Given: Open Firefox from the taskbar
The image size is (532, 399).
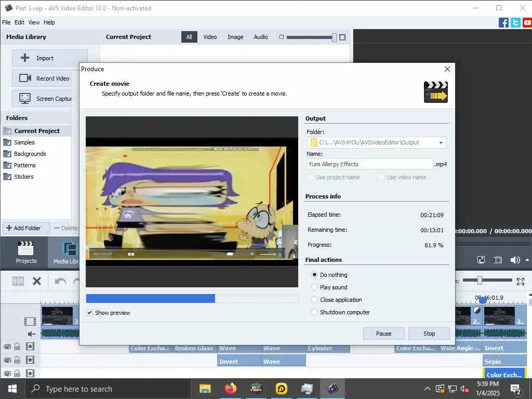Looking at the screenshot, I should click(230, 389).
